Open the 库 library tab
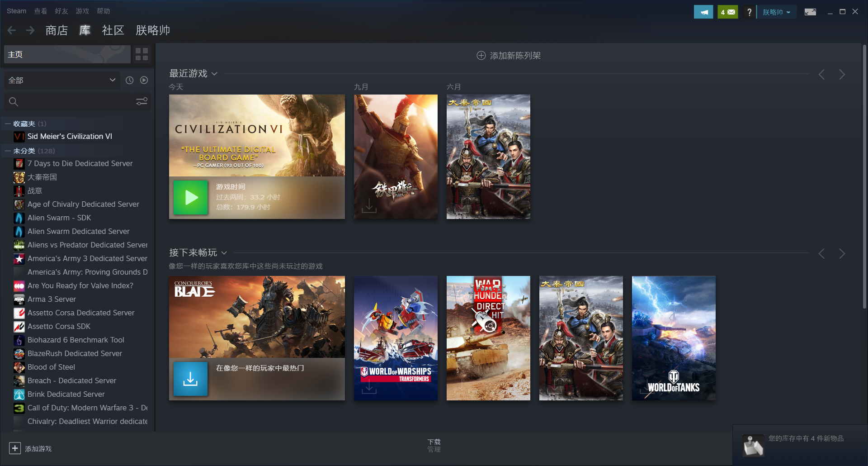Screen dimensions: 868x466 tap(85, 30)
